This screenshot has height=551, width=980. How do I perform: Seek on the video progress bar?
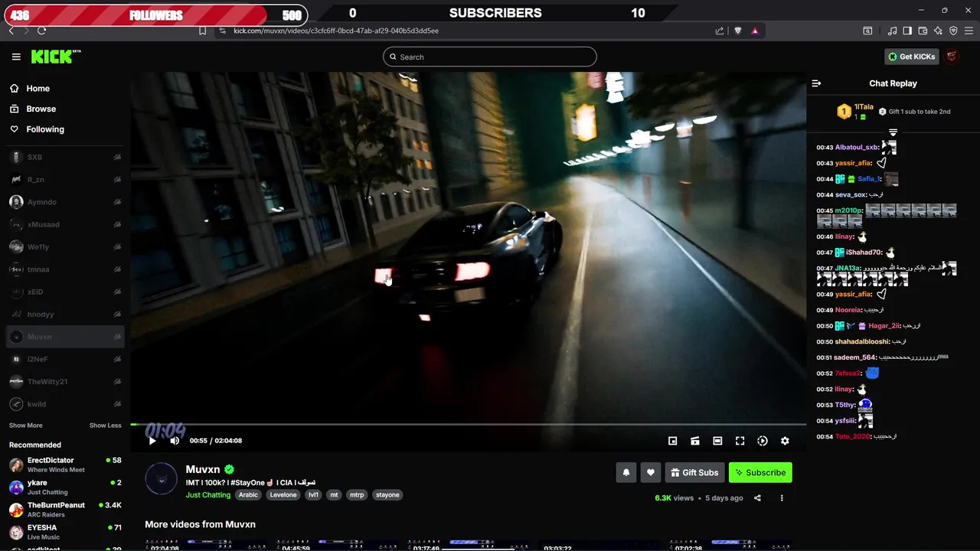pyautogui.click(x=468, y=424)
